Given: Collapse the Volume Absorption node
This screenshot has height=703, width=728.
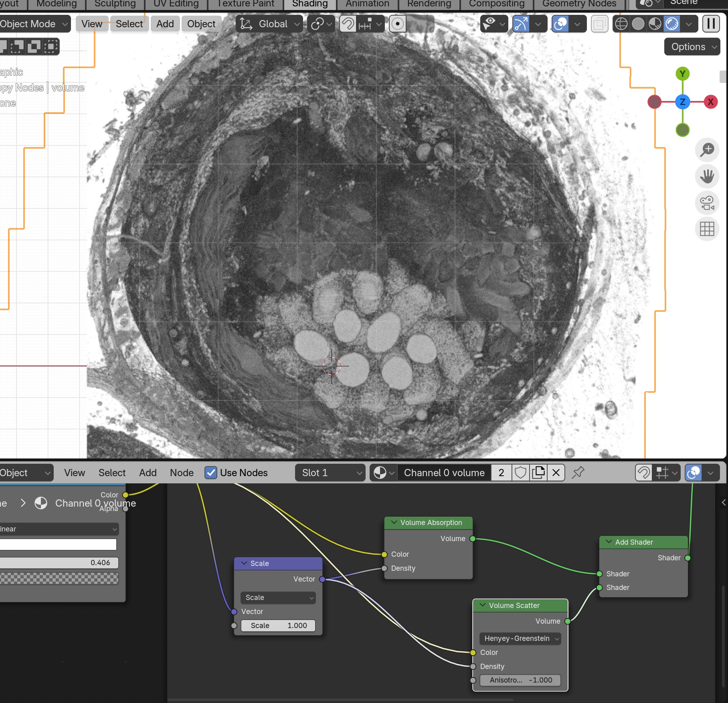Looking at the screenshot, I should [394, 523].
